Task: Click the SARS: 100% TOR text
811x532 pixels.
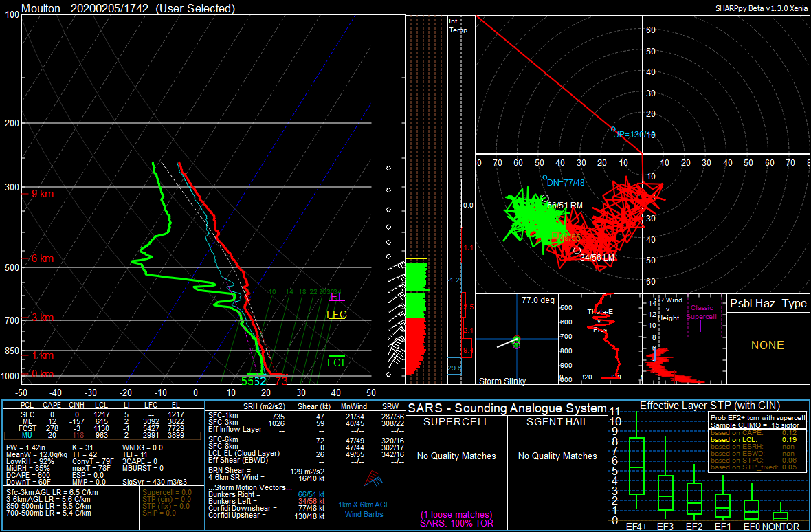Action: [x=456, y=523]
